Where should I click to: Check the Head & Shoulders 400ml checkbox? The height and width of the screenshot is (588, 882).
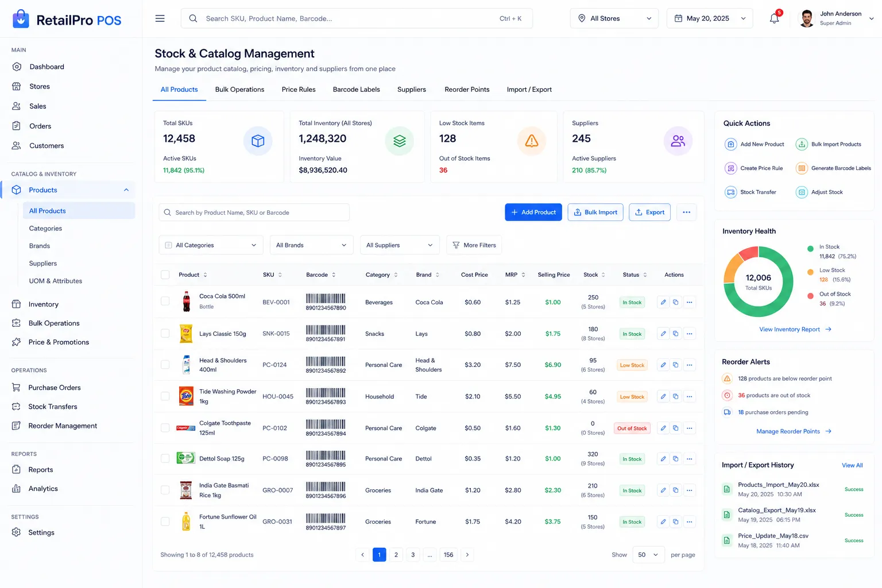pos(165,365)
